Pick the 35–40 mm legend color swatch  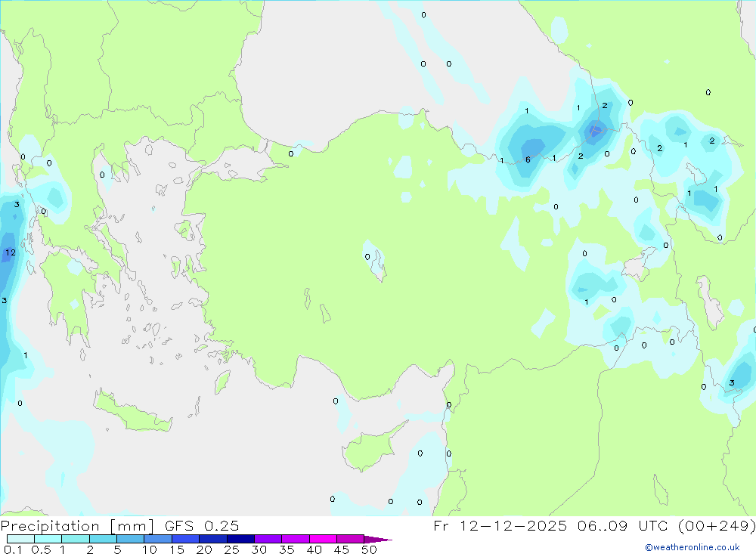click(295, 539)
